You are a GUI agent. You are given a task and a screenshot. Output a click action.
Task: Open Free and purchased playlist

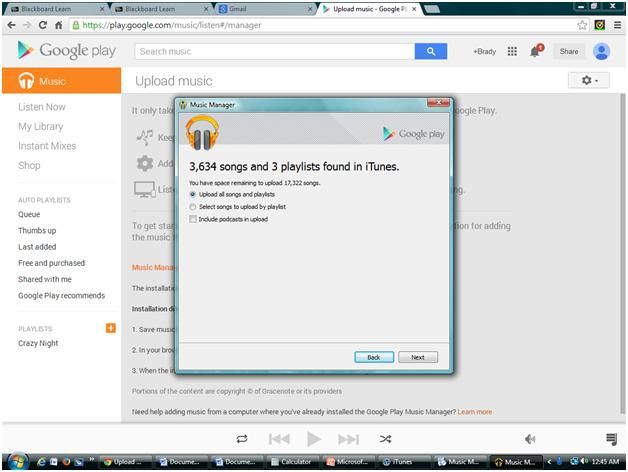point(51,263)
